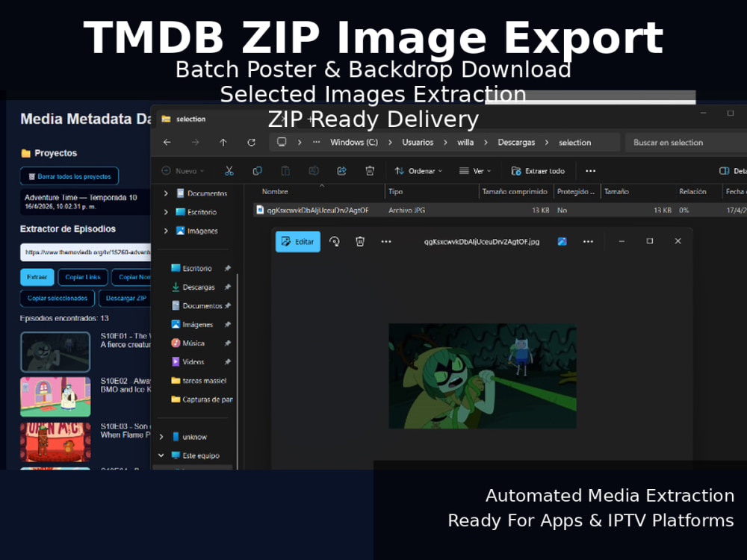Open the Ordenar sort dropdown
747x560 pixels.
point(419,171)
